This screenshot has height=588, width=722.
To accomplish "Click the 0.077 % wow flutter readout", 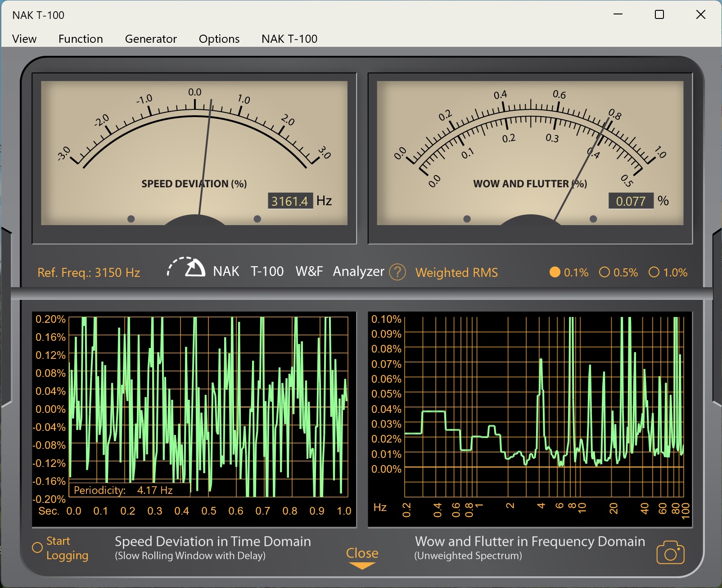I will tap(631, 201).
